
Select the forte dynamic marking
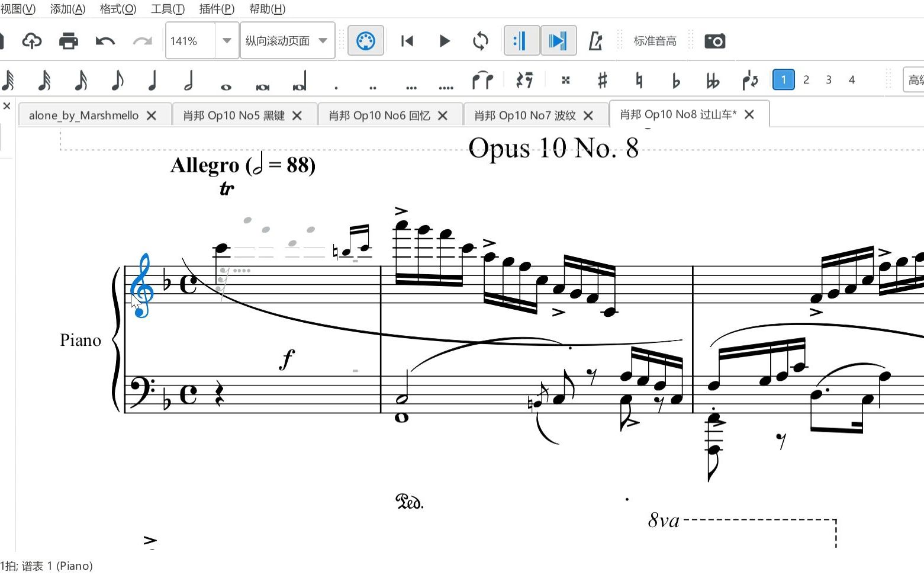(287, 359)
